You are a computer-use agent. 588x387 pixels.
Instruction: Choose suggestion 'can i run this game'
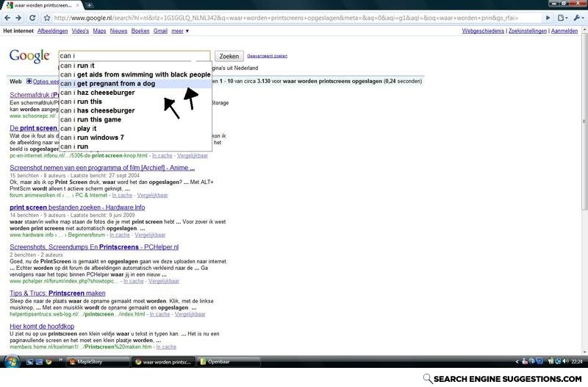135,119
